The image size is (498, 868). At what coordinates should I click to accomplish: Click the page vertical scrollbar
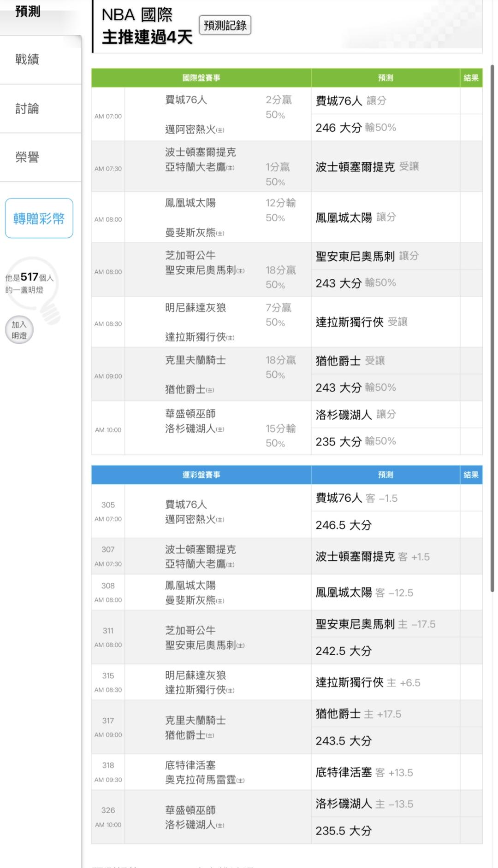[492, 328]
